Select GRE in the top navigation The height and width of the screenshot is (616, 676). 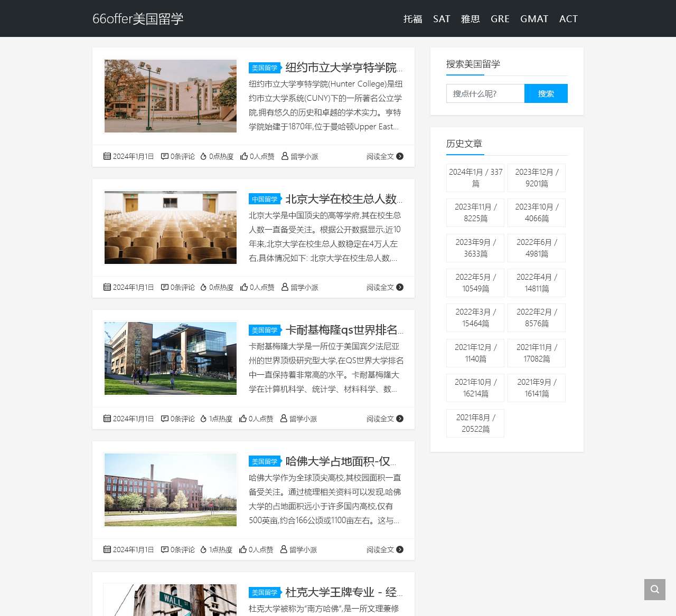coord(500,19)
